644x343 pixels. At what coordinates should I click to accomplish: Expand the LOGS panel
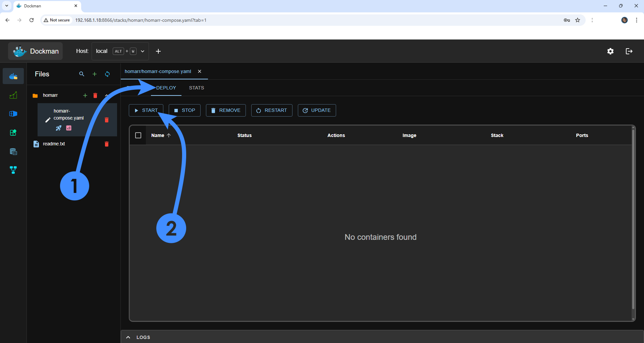(x=382, y=337)
